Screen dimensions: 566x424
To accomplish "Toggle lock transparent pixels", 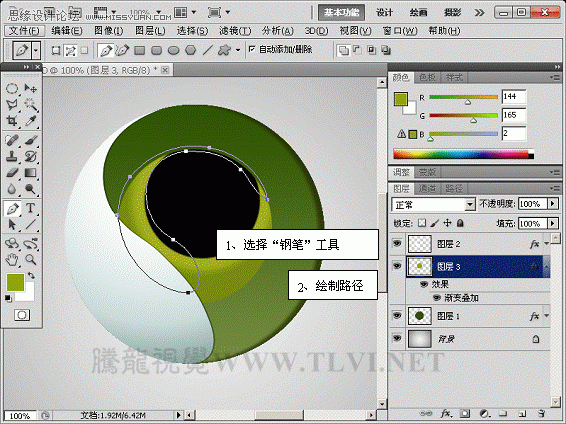I will click(x=422, y=223).
